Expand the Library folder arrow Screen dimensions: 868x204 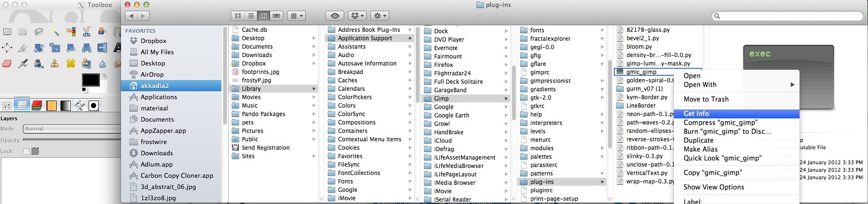[314, 88]
